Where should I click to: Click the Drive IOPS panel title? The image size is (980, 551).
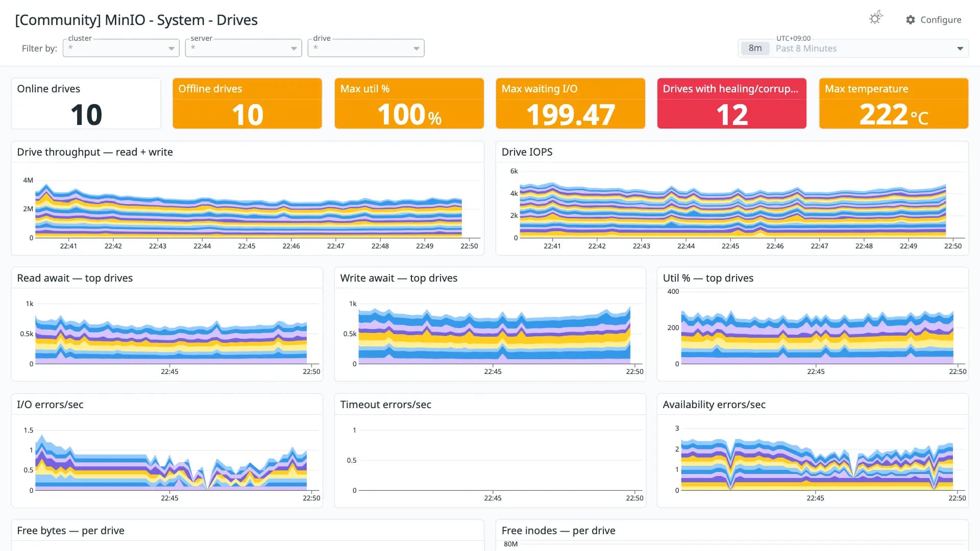click(x=527, y=152)
